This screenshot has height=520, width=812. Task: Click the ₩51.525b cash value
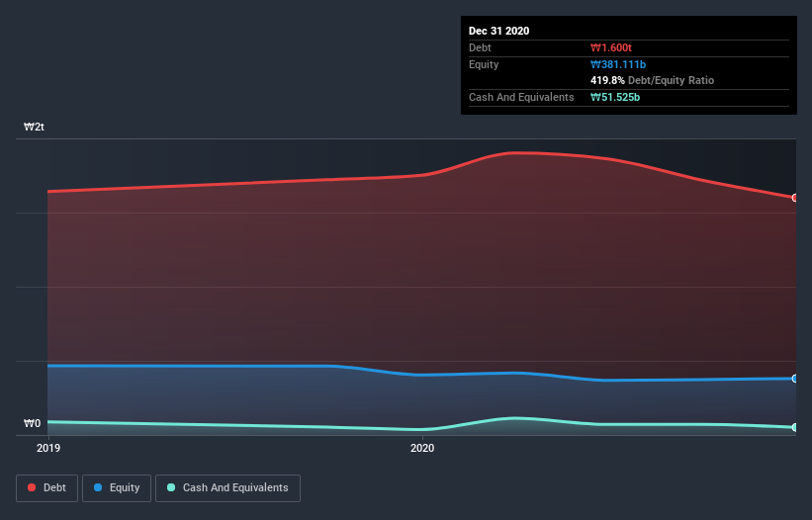click(615, 97)
